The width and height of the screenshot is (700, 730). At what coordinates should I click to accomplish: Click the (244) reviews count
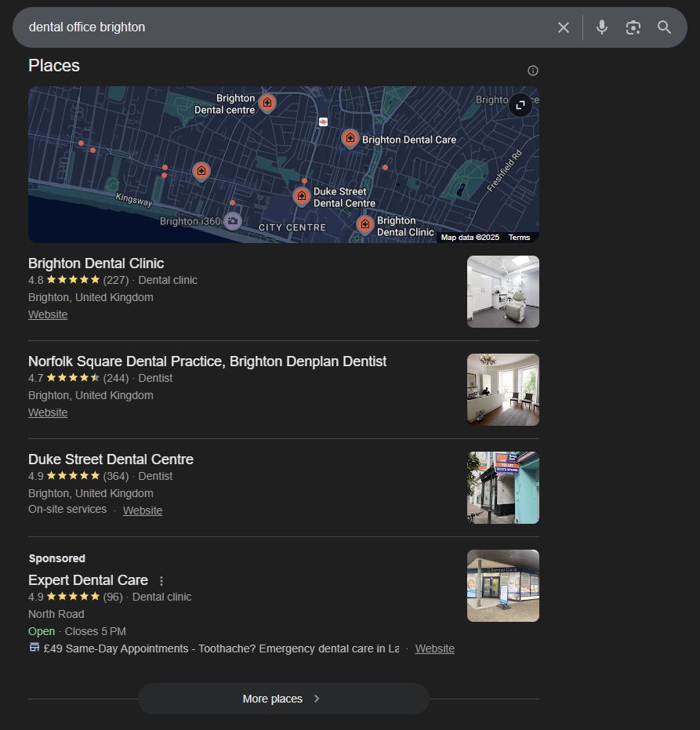(116, 378)
